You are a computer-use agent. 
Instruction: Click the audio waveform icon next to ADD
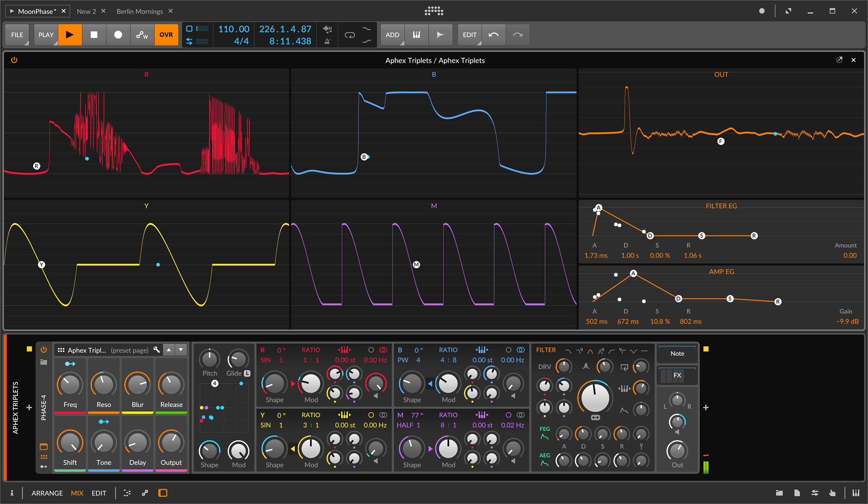[x=440, y=35]
